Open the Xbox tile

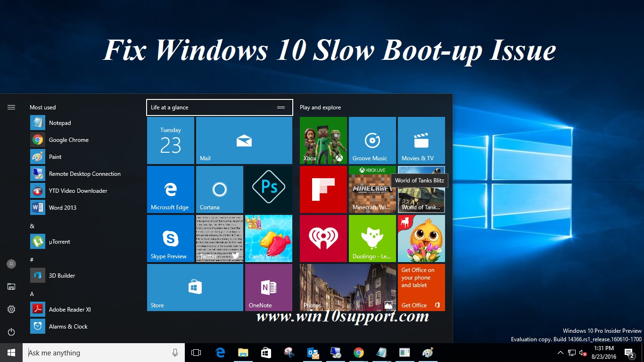coord(323,140)
